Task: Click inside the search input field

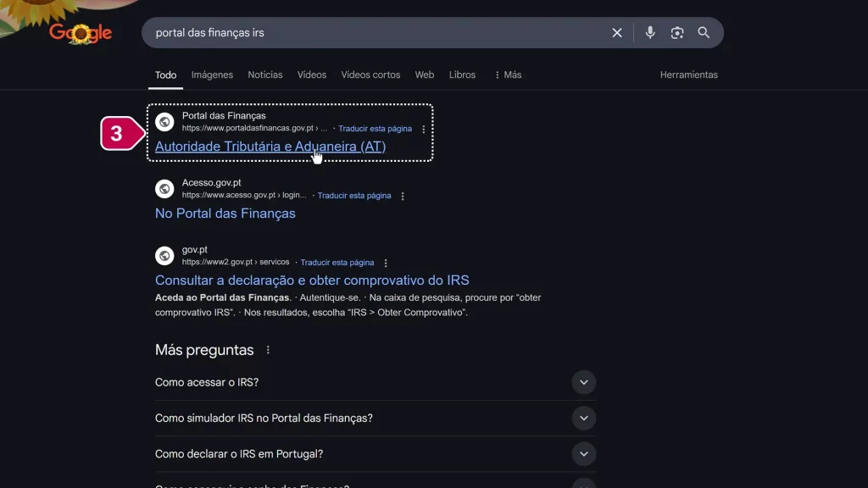Action: pyautogui.click(x=373, y=33)
